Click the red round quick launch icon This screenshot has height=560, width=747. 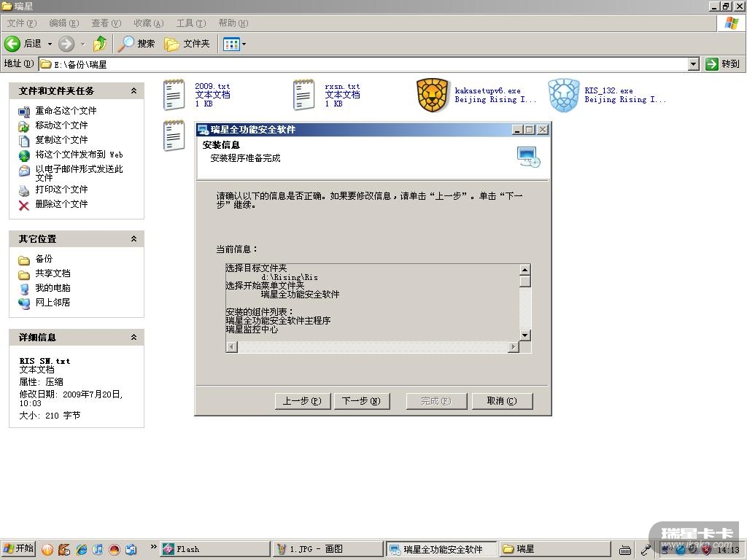[x=115, y=549]
